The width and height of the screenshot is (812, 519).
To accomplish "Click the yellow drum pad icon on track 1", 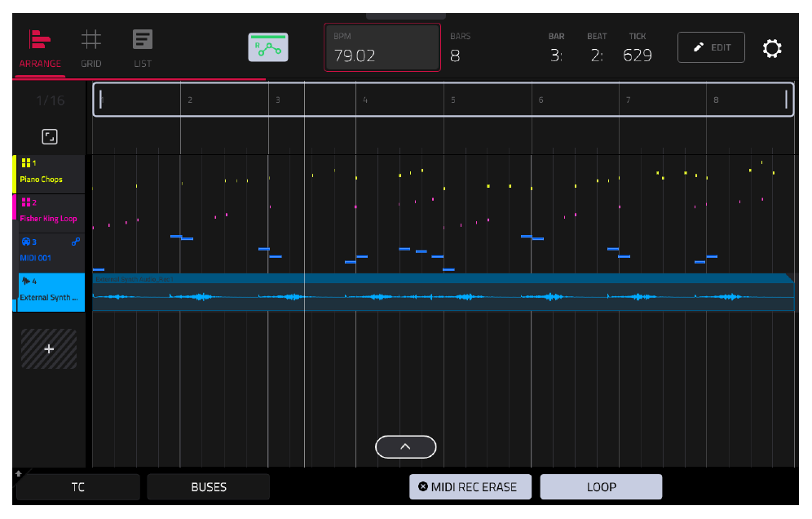I will [26, 163].
